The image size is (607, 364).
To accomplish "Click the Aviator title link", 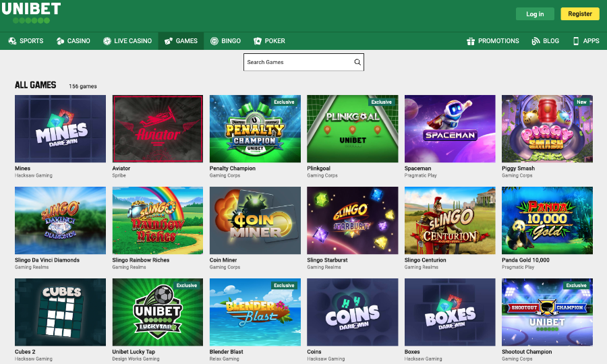I will [x=121, y=169].
